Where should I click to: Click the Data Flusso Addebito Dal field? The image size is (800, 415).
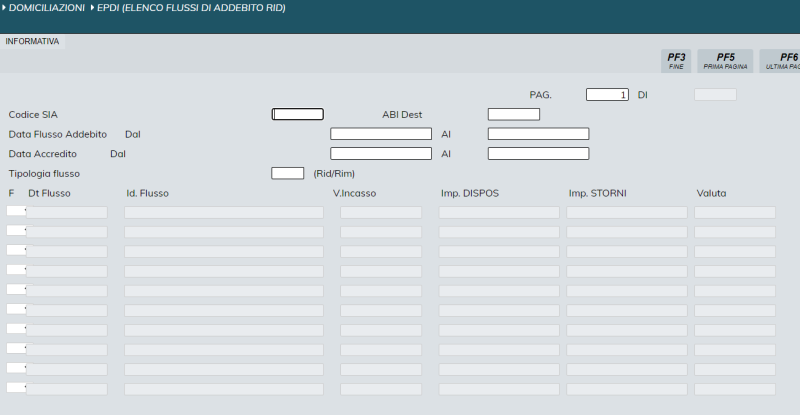pos(380,134)
